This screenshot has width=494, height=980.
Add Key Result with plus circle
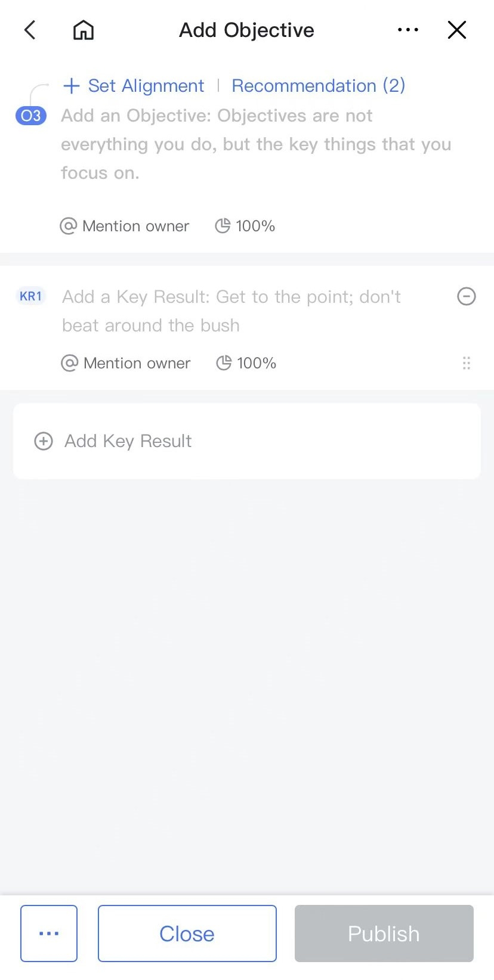(44, 441)
